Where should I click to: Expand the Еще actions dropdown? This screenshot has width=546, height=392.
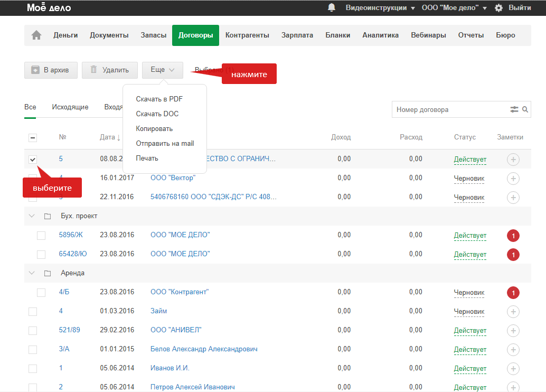click(163, 70)
